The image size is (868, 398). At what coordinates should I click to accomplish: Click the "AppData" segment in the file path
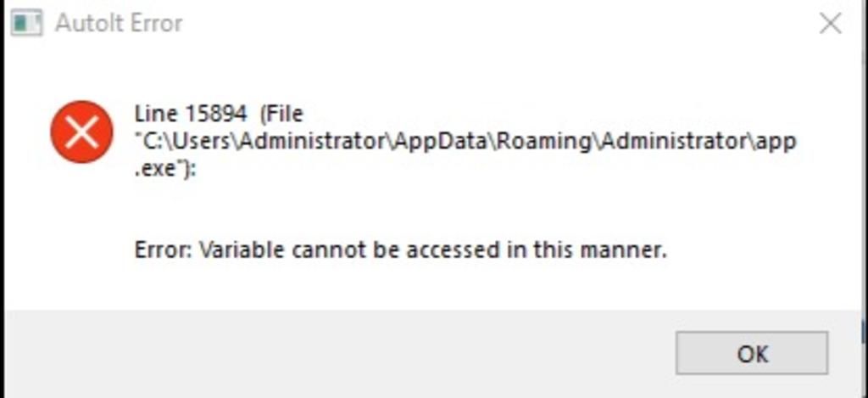442,141
